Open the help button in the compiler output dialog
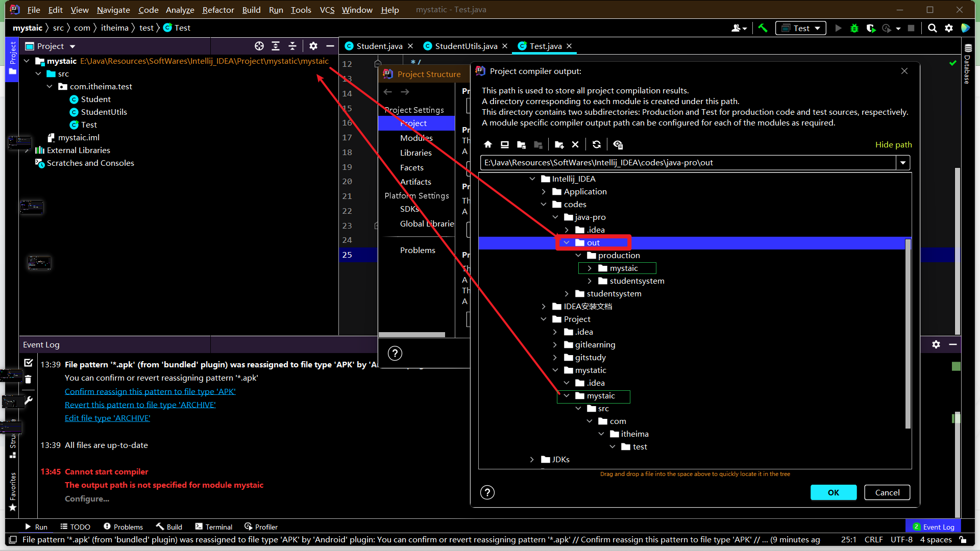The height and width of the screenshot is (551, 980). click(487, 492)
